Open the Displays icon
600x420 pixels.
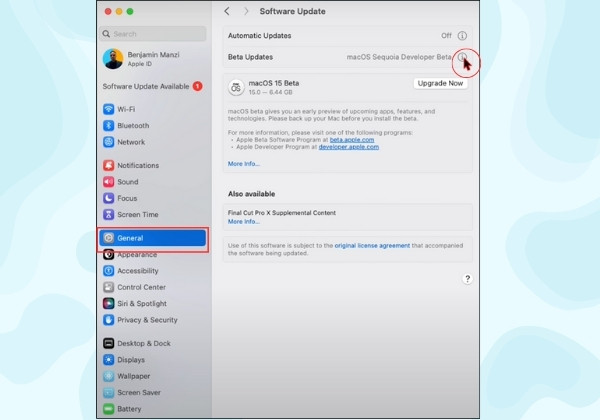[x=109, y=360]
